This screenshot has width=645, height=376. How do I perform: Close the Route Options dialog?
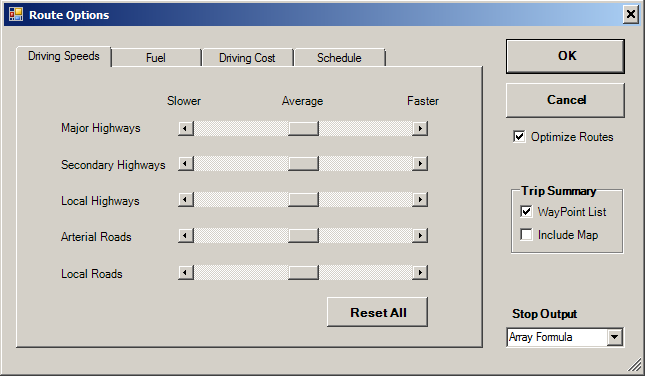pyautogui.click(x=631, y=15)
